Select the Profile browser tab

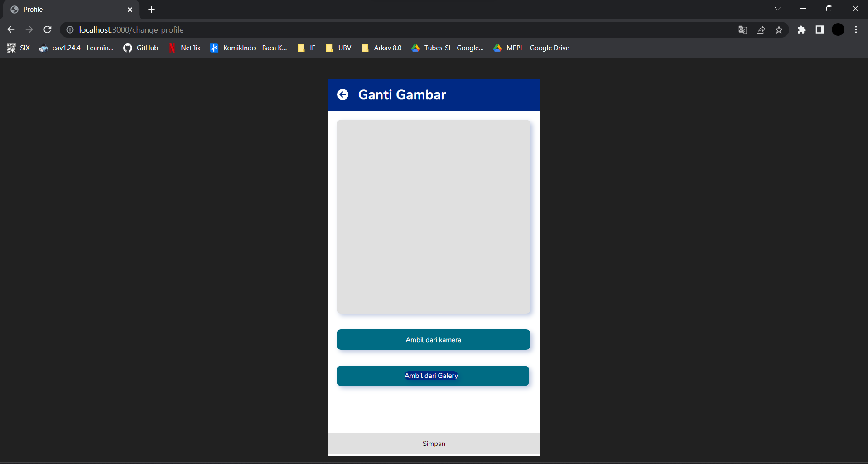pos(70,10)
